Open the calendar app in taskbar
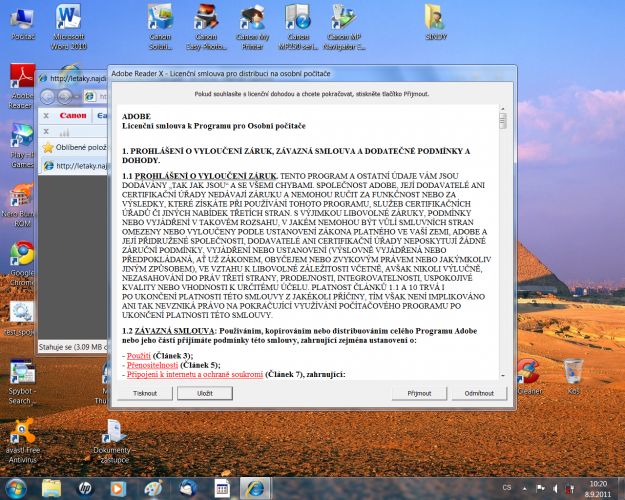 point(222,488)
